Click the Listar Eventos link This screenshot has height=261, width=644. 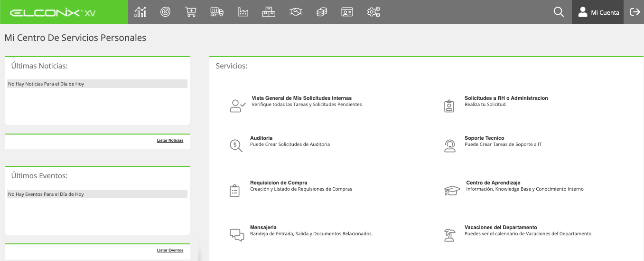(x=170, y=250)
